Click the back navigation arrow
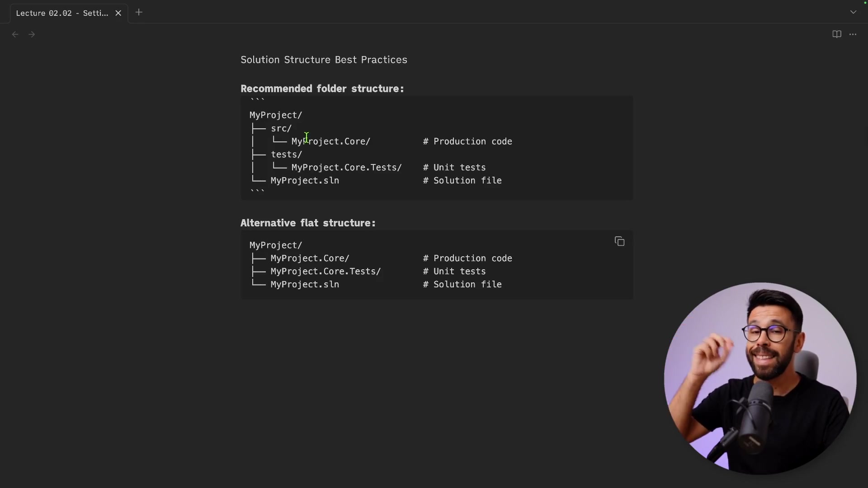Image resolution: width=868 pixels, height=488 pixels. tap(15, 34)
